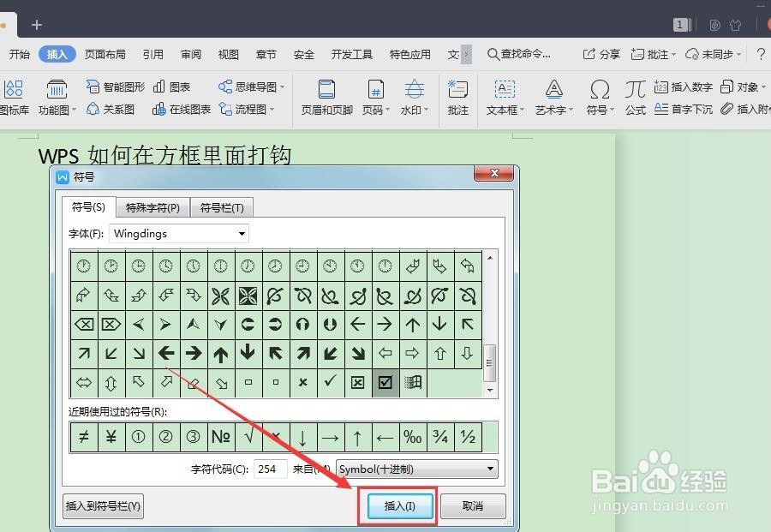Click the 插入(I) insert button
771x532 pixels.
pyautogui.click(x=400, y=506)
